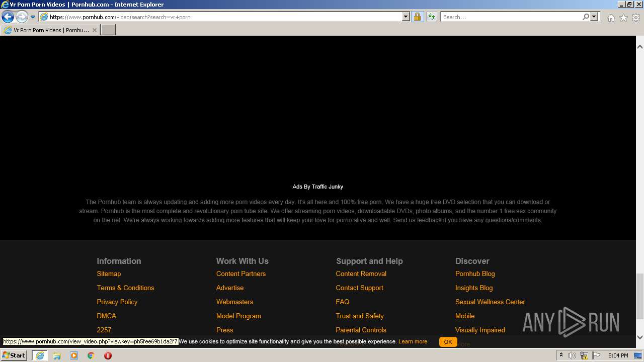Open the Press link
Viewport: 644px width, 362px height.
224,330
